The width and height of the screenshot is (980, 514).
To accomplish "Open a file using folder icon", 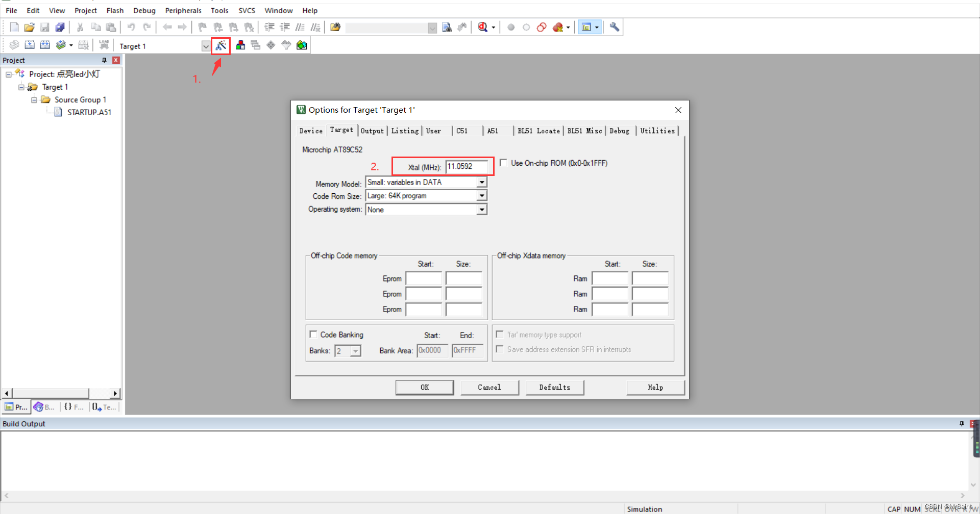I will pyautogui.click(x=30, y=27).
